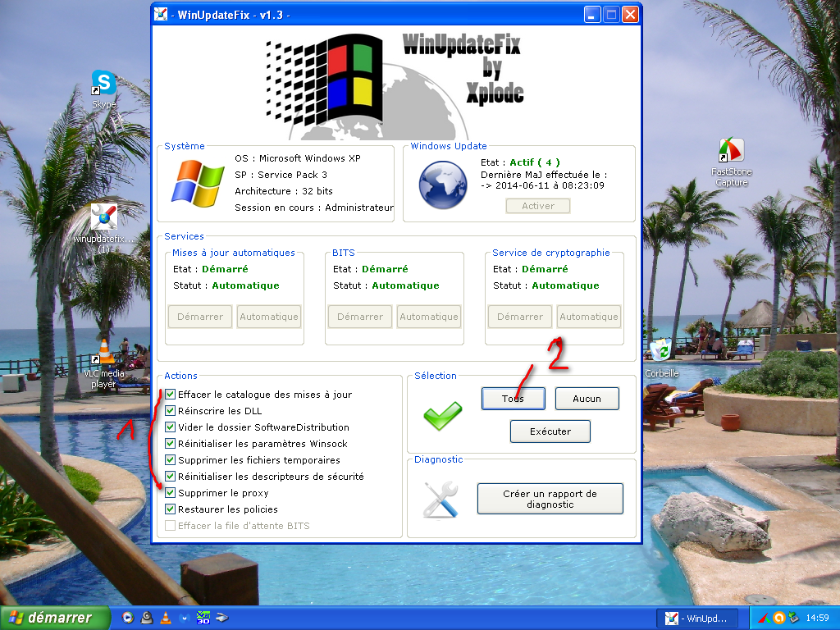The image size is (840, 630).
Task: Click the Session en cours : Administrateur text
Action: click(x=314, y=208)
